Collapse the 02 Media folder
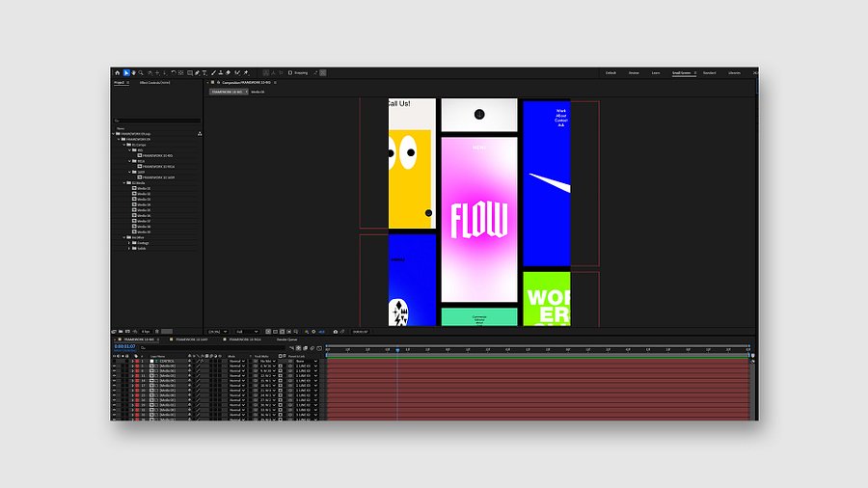This screenshot has width=868, height=488. click(124, 182)
